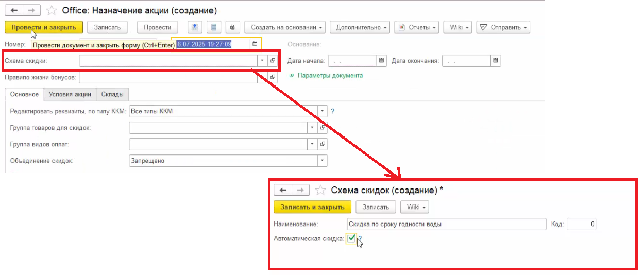Open the Редактировать реквизиты по типу ККМ dropdown
This screenshot has width=644, height=275.
[x=323, y=111]
